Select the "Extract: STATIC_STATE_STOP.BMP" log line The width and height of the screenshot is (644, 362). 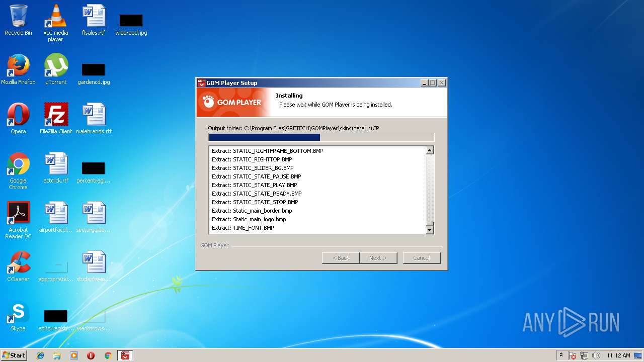(x=255, y=202)
